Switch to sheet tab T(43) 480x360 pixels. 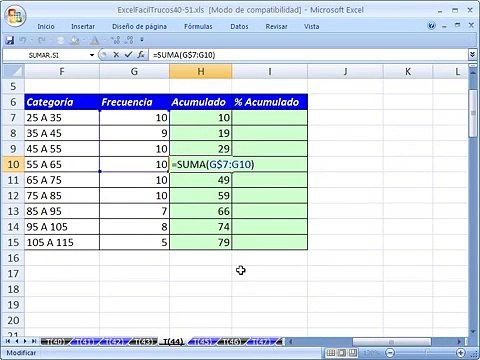click(144, 341)
